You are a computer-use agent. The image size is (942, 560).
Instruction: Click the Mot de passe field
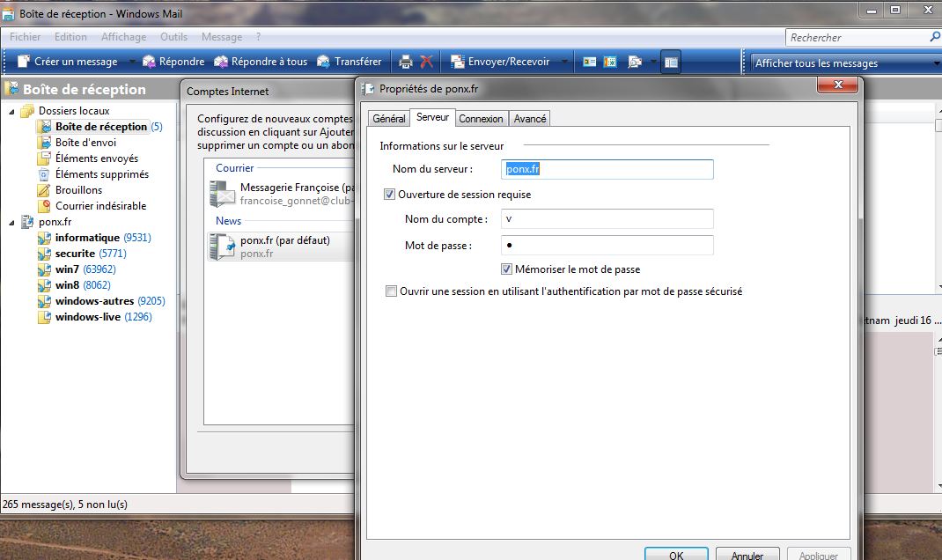click(607, 245)
